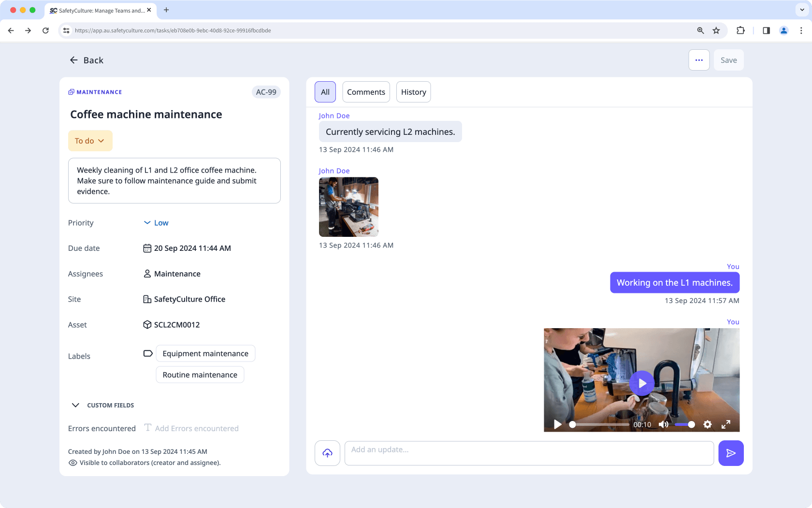The height and width of the screenshot is (508, 812).
Task: Play the uploaded video
Action: [642, 383]
